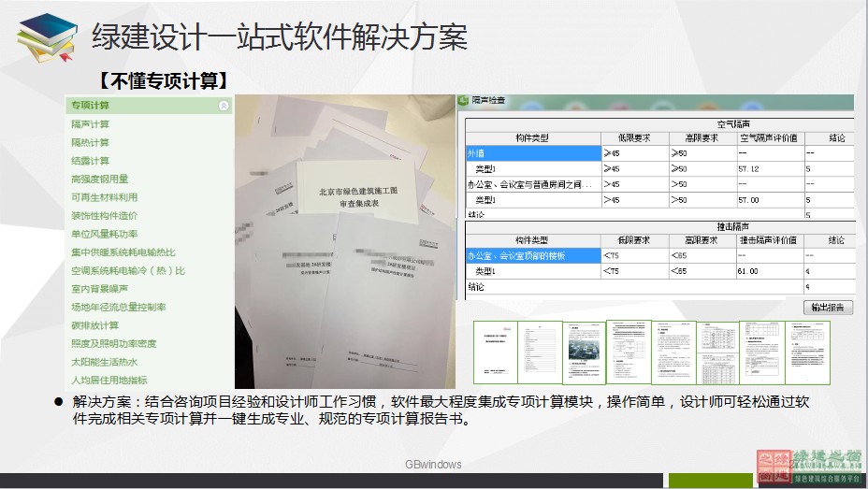Collapse the 专项计算 panel chevron
The height and width of the screenshot is (489, 868).
(x=224, y=106)
